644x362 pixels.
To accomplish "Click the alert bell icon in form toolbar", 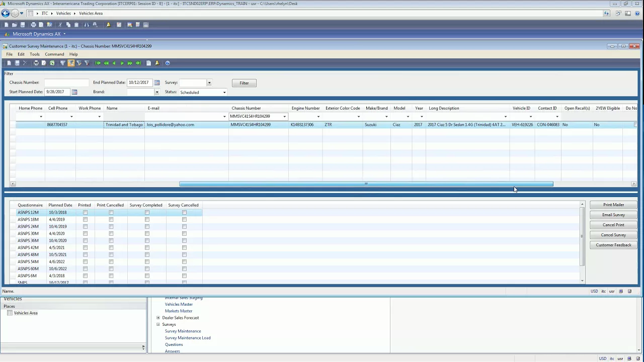I will (x=157, y=63).
